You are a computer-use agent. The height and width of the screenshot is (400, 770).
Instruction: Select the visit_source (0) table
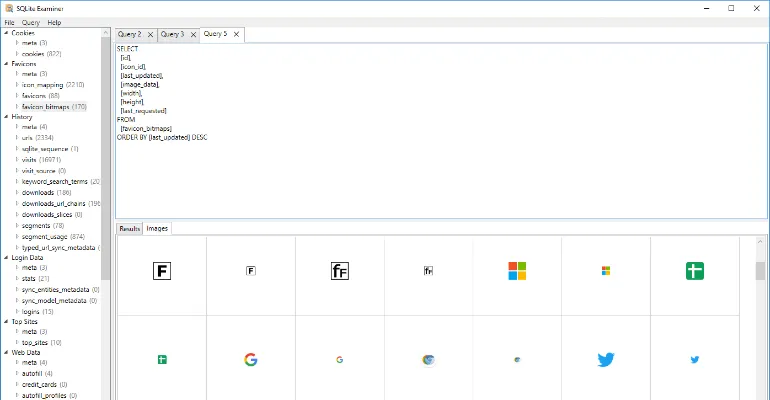pyautogui.click(x=44, y=171)
